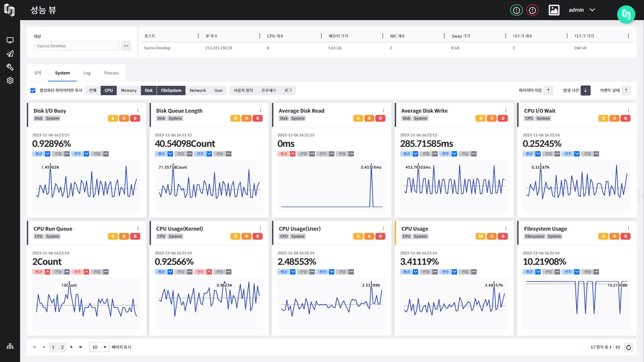Switch to the Process tab

pos(111,73)
